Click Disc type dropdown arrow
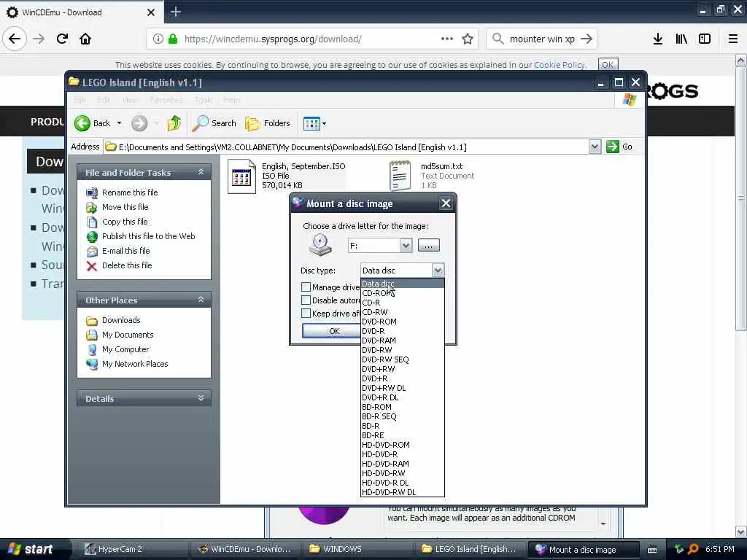This screenshot has height=560, width=747. [438, 271]
